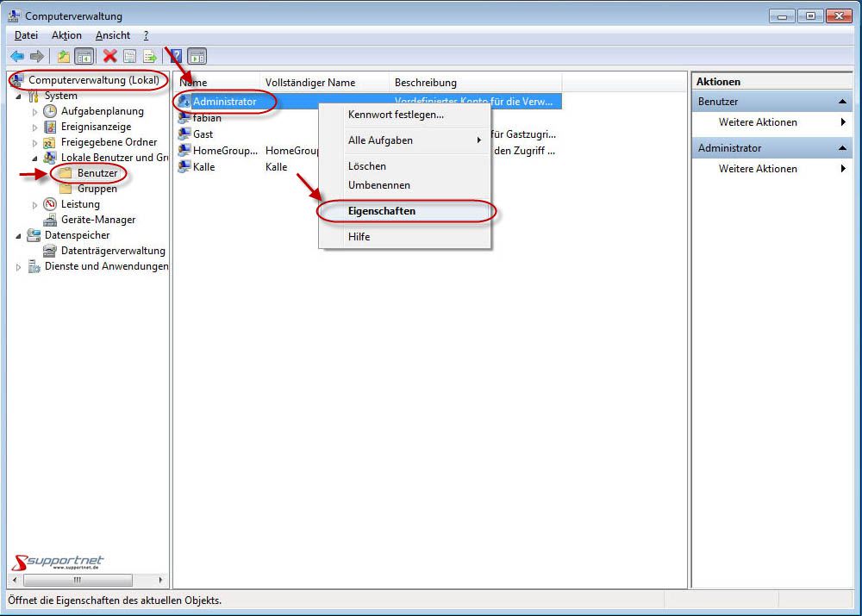Click the Up one level folder icon
This screenshot has height=616, width=862.
coord(63,56)
